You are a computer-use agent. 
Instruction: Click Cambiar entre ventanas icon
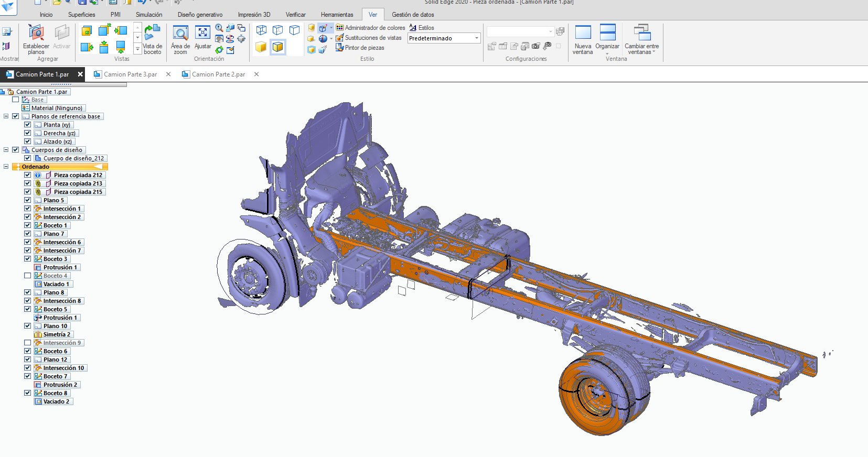(642, 32)
